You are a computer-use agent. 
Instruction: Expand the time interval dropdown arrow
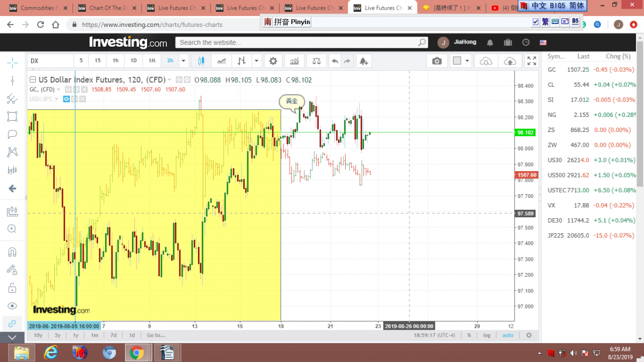184,61
